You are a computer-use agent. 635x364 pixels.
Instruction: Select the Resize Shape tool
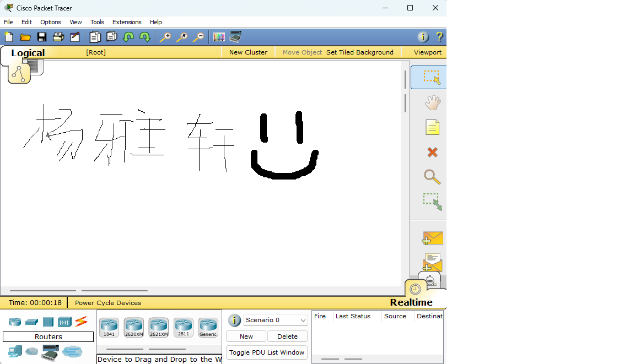[x=432, y=202]
